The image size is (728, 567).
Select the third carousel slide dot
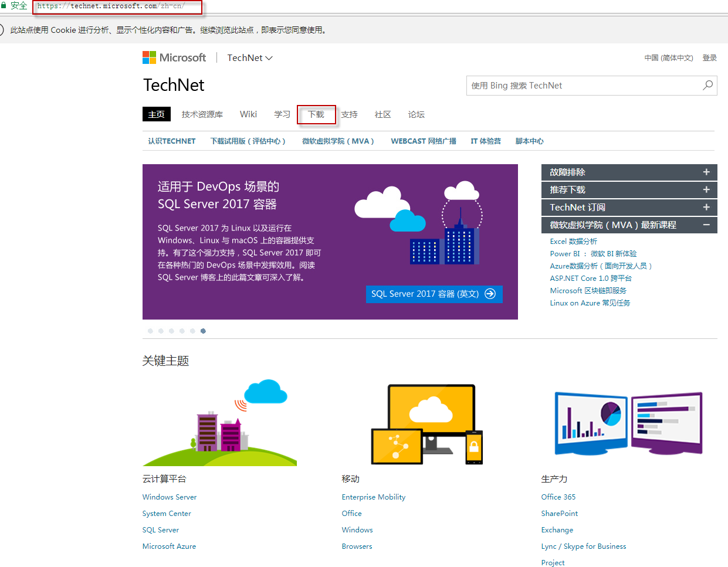coord(171,331)
